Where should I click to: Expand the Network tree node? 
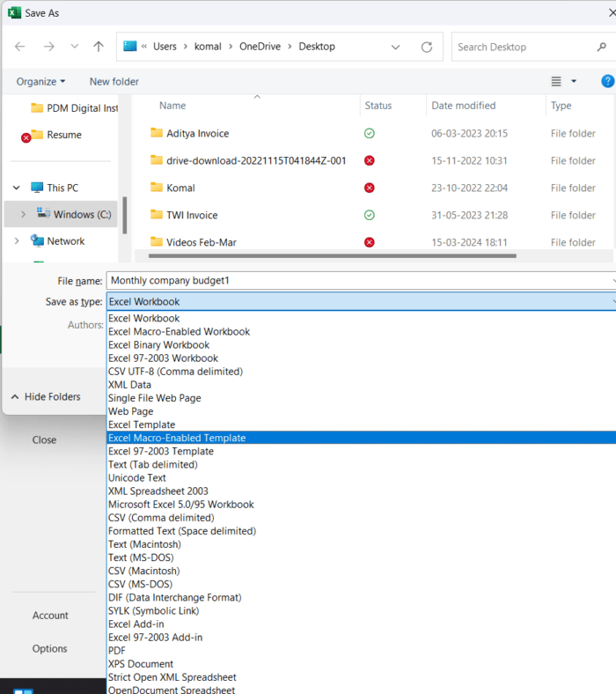(17, 240)
